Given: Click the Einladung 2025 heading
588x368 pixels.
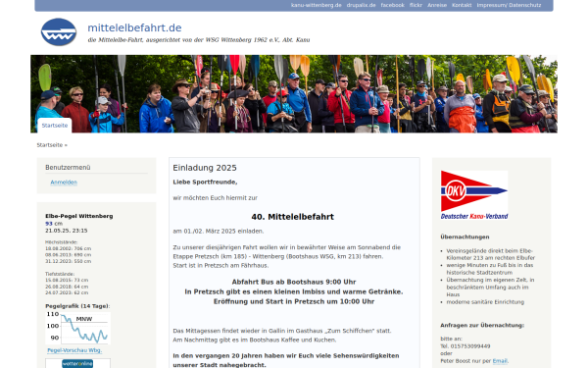Looking at the screenshot, I should tap(205, 168).
